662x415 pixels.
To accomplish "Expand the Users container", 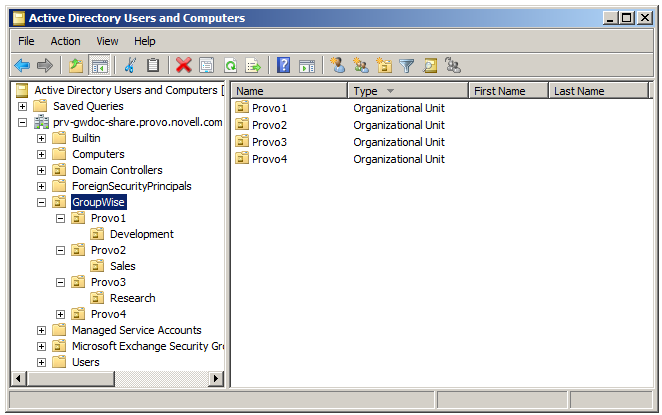I will coord(41,363).
